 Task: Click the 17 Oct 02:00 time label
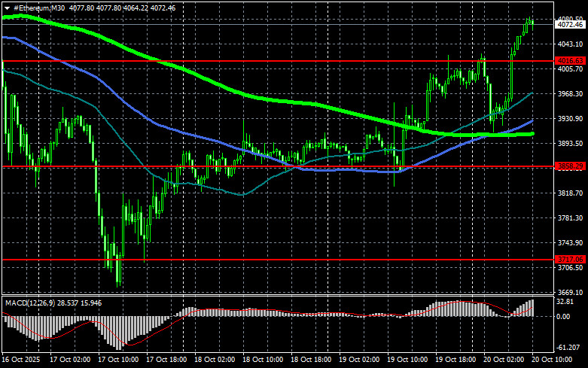coord(70,360)
